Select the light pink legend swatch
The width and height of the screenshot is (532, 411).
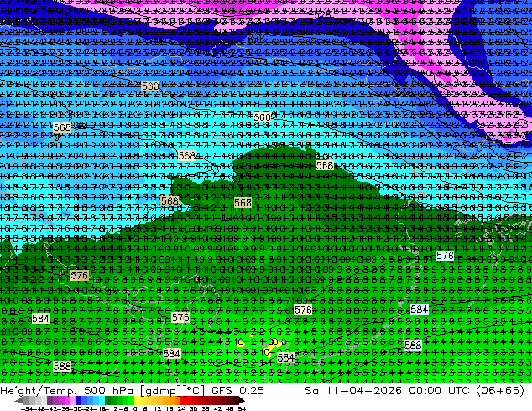click(73, 400)
